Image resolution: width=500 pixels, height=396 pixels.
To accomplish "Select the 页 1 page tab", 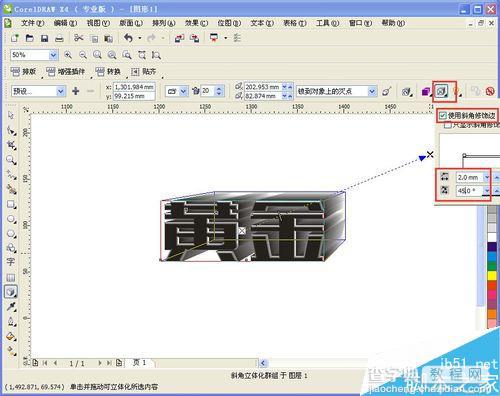I will [139, 362].
